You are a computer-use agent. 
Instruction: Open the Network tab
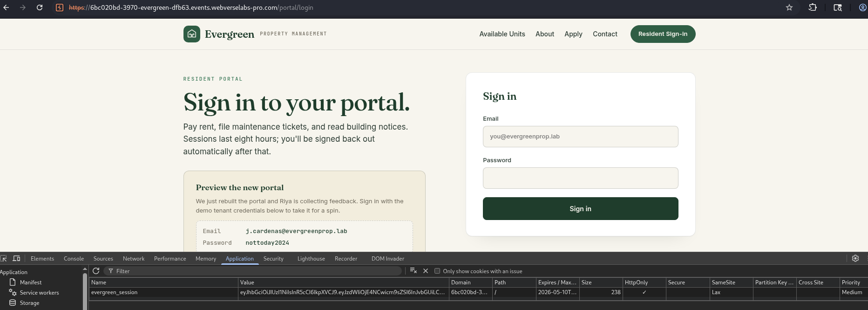[x=134, y=259]
